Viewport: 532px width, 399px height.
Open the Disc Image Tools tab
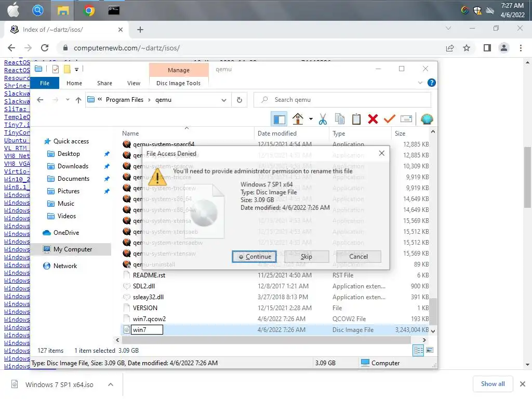point(179,83)
